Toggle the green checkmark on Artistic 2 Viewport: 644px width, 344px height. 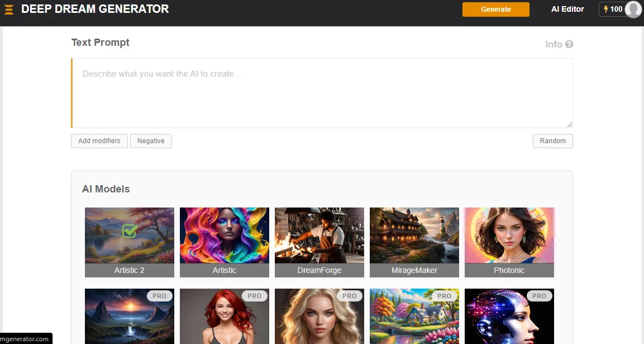pyautogui.click(x=130, y=230)
